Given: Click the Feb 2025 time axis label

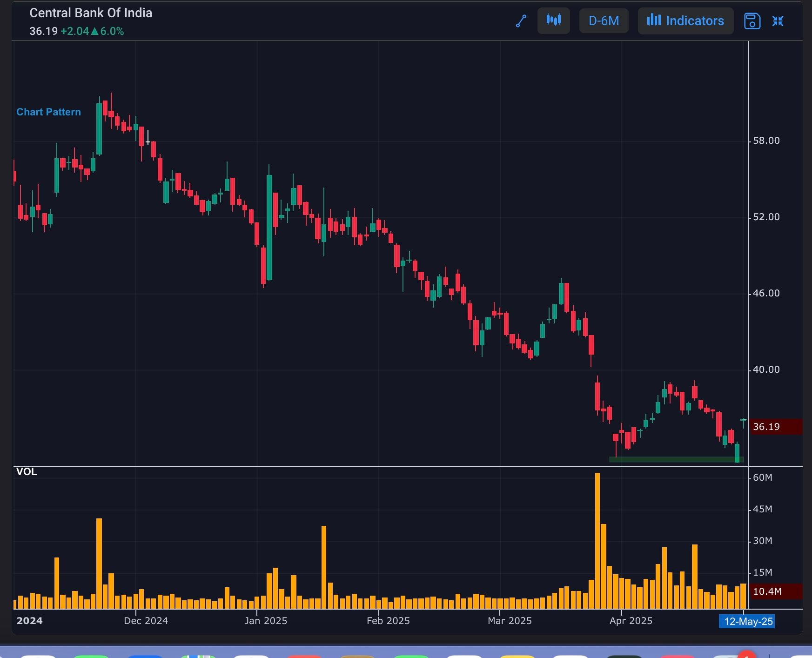Looking at the screenshot, I should tap(388, 621).
